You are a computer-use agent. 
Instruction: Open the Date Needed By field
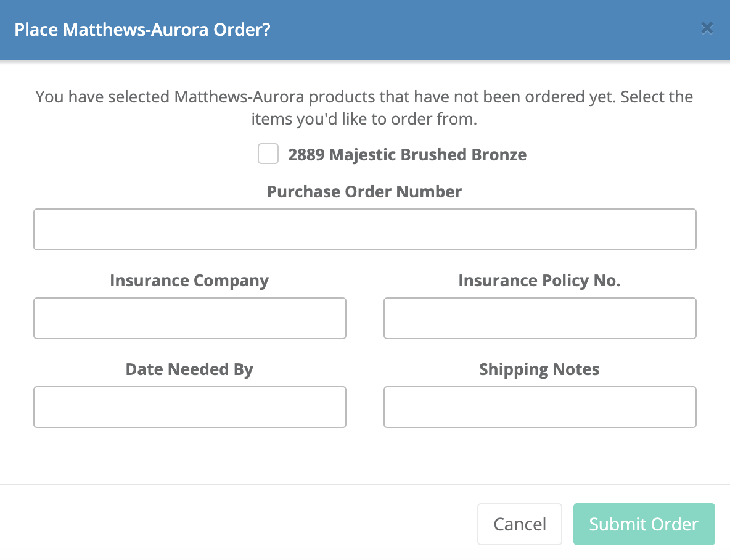pos(189,407)
